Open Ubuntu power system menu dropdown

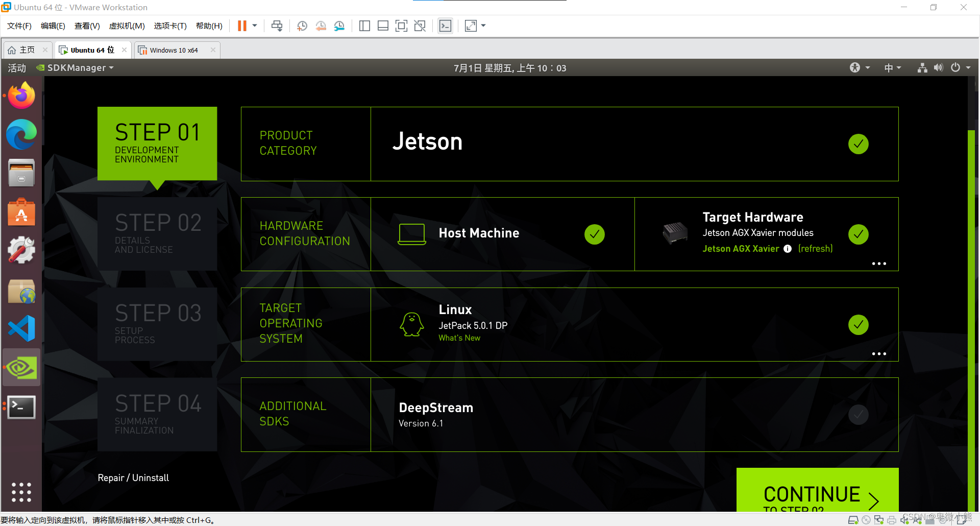pyautogui.click(x=961, y=68)
